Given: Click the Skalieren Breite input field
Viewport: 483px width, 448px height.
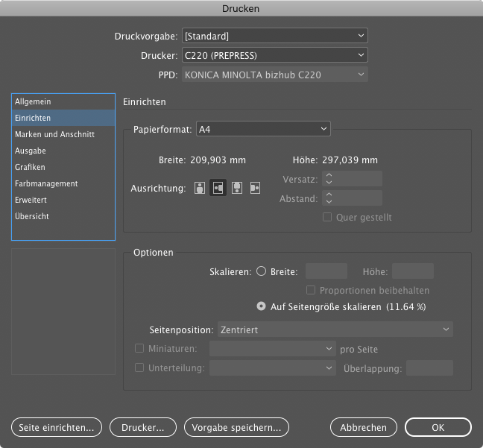Looking at the screenshot, I should coord(326,271).
